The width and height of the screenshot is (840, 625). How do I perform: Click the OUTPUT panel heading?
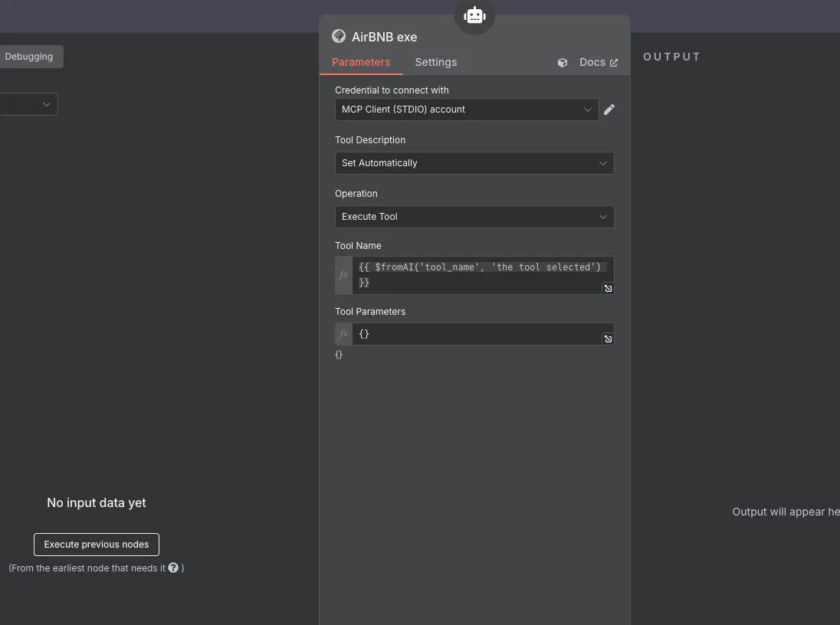pyautogui.click(x=672, y=57)
